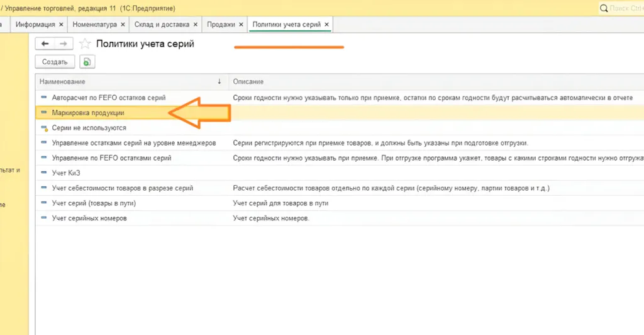Image resolution: width=644 pixels, height=335 pixels.
Task: Open the Продажи tab
Action: point(221,25)
